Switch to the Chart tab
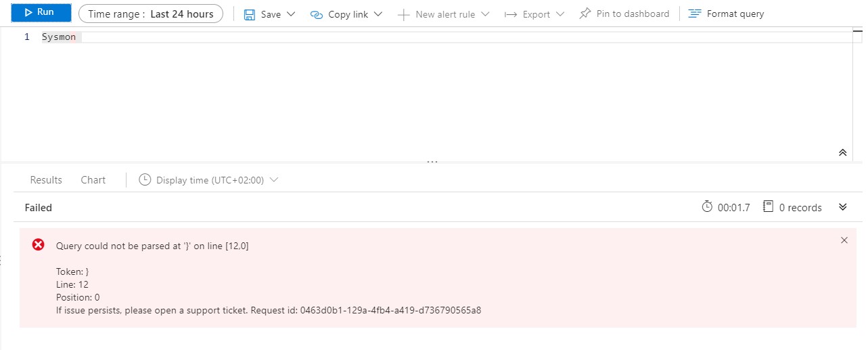This screenshot has height=350, width=868. coord(93,180)
